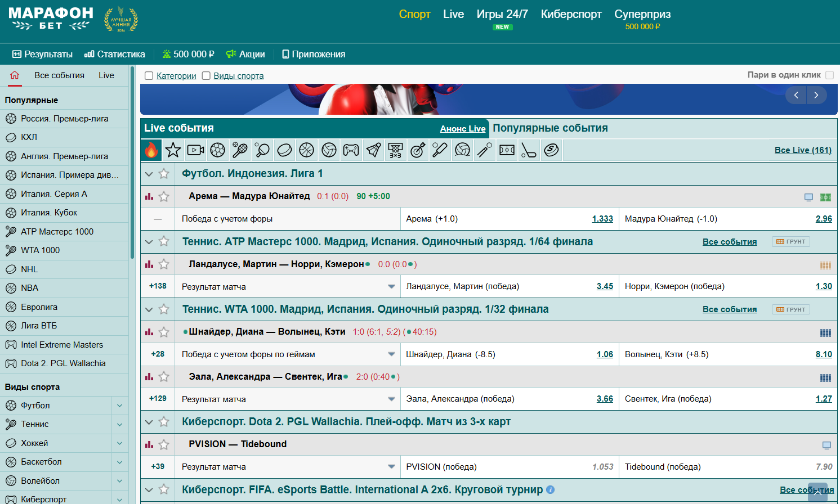
Task: Open the Live top navigation tab
Action: pos(453,14)
